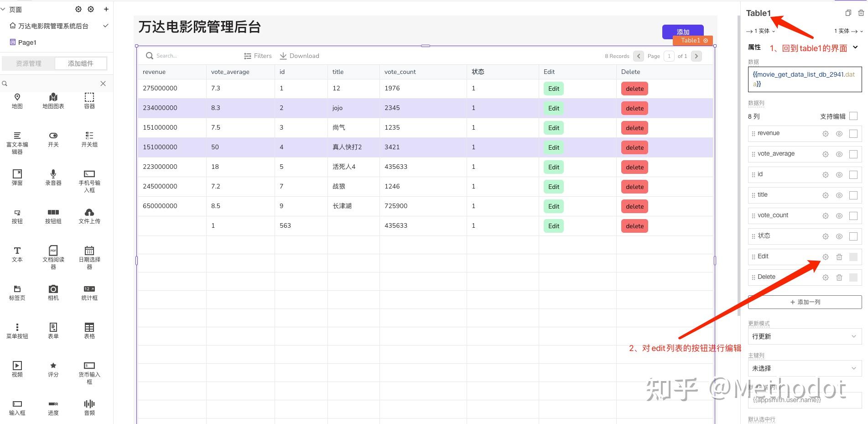Add the Switch Group (开关组) widget

click(89, 139)
